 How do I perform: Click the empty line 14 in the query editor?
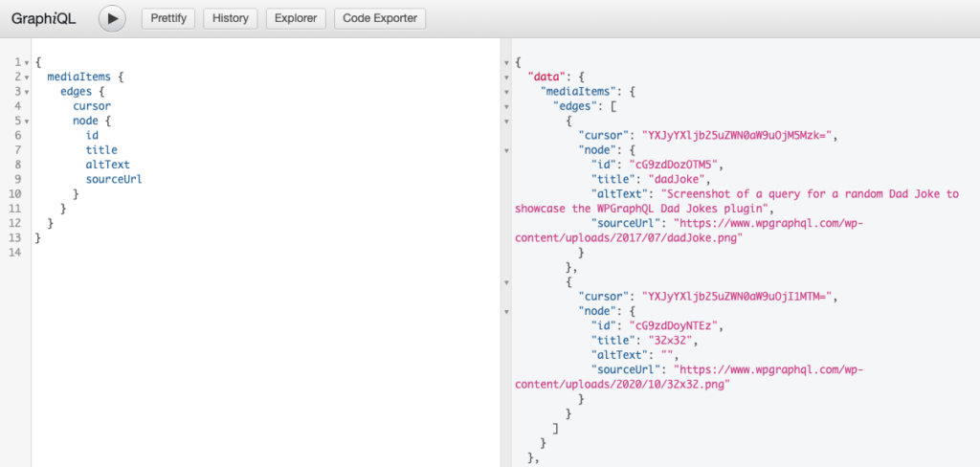pyautogui.click(x=191, y=253)
